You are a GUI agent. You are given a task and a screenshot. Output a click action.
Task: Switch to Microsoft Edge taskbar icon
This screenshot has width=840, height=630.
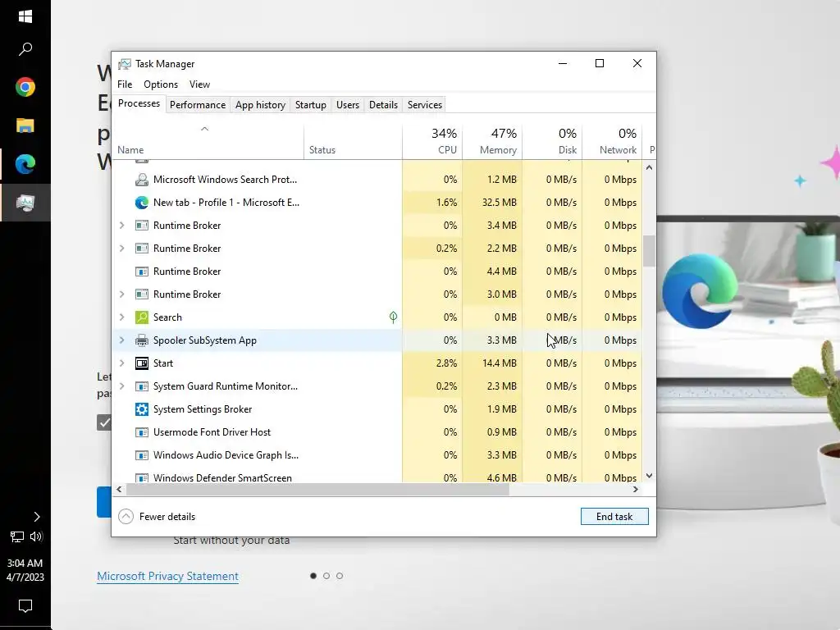click(x=25, y=164)
